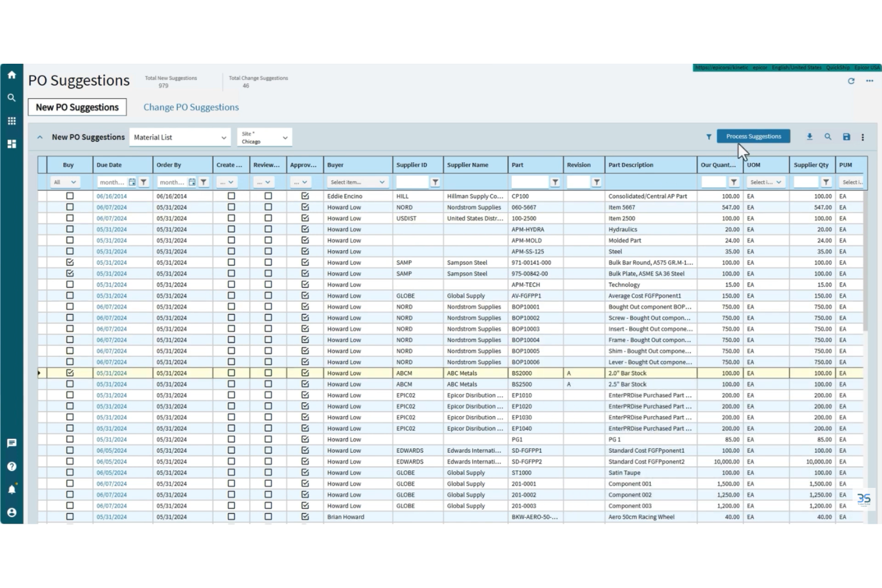
Task: Open the user profile icon
Action: click(x=11, y=512)
